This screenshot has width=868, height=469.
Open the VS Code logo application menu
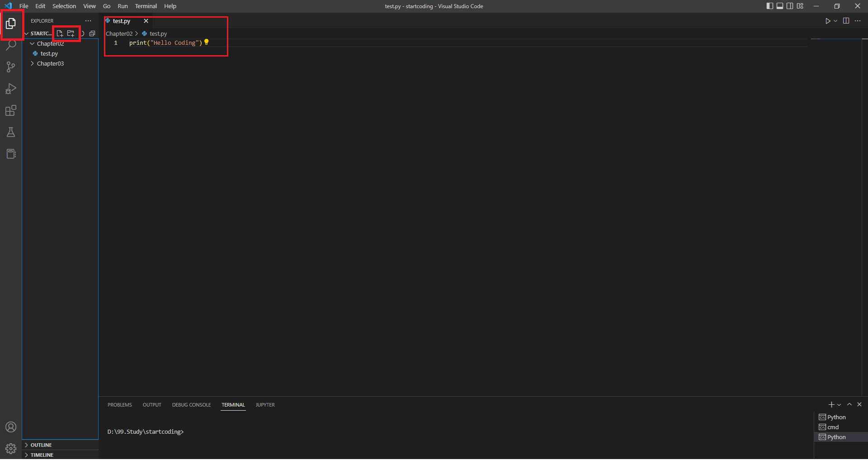tap(8, 6)
